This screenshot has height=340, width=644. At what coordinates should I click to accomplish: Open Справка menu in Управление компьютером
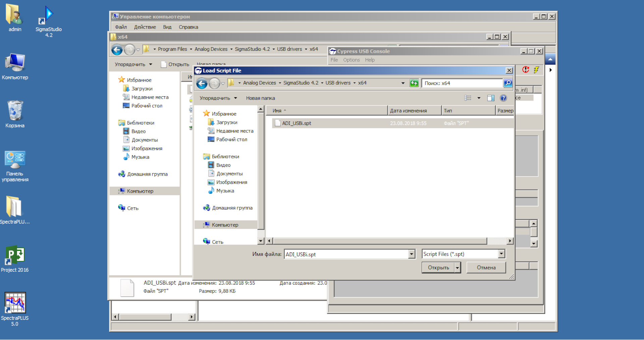pyautogui.click(x=189, y=27)
